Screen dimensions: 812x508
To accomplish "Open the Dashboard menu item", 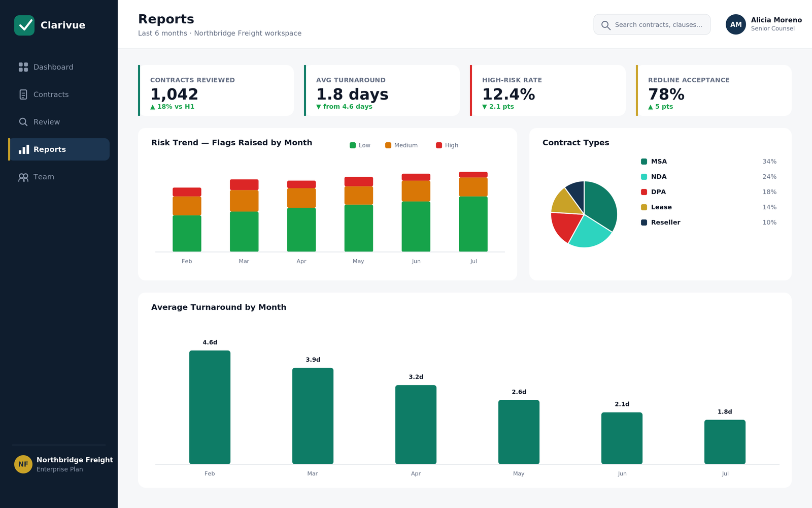I will pos(59,67).
